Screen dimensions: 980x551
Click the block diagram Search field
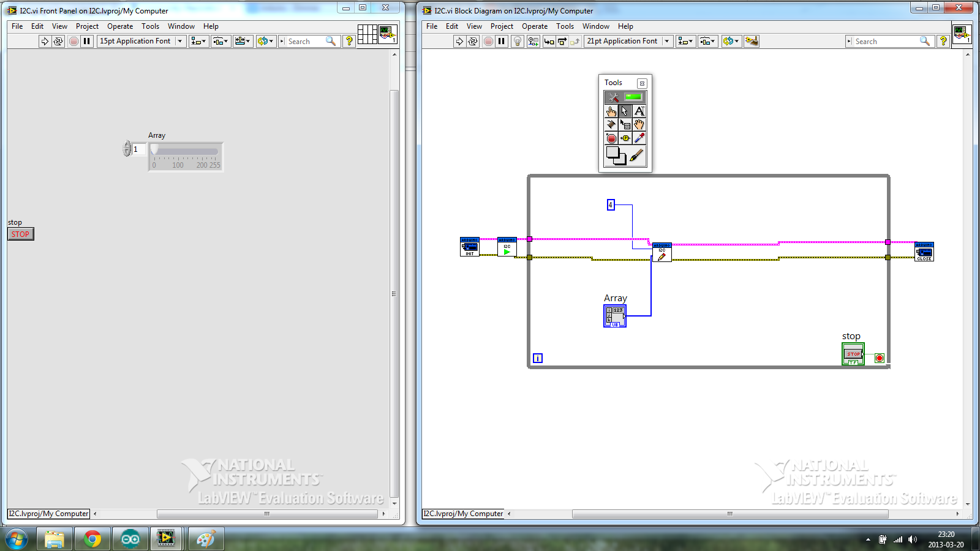point(886,41)
